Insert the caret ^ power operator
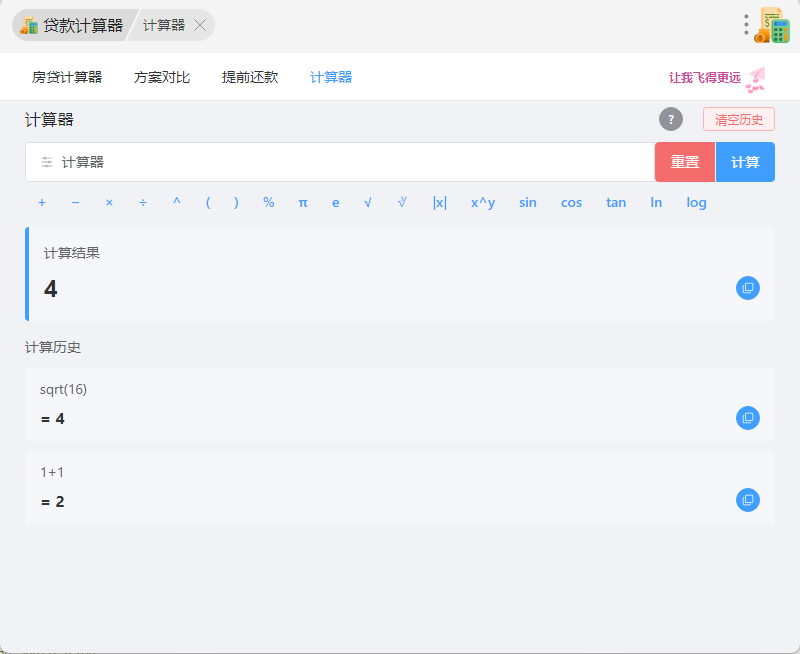The height and width of the screenshot is (654, 800). (177, 202)
